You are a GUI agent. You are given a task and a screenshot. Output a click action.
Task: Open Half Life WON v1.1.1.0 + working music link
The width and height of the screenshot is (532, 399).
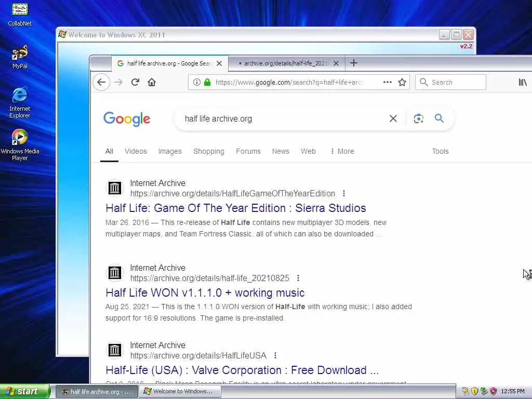coord(205,293)
